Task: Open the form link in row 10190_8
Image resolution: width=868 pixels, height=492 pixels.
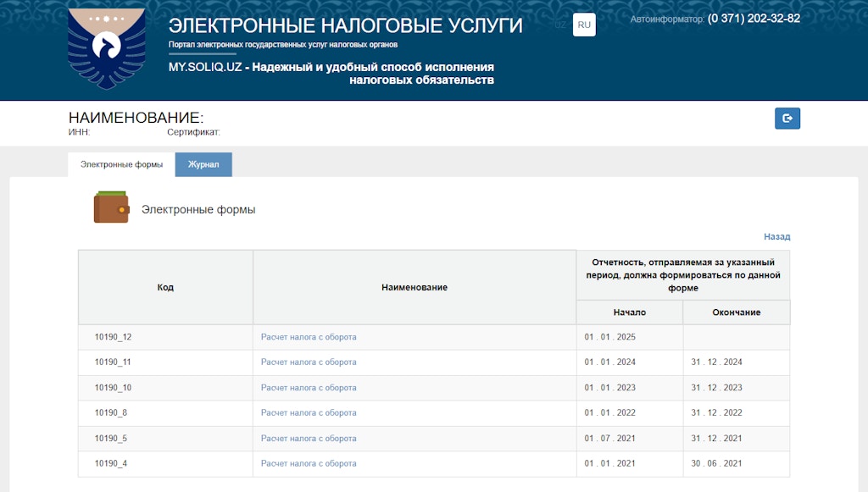Action: [309, 413]
